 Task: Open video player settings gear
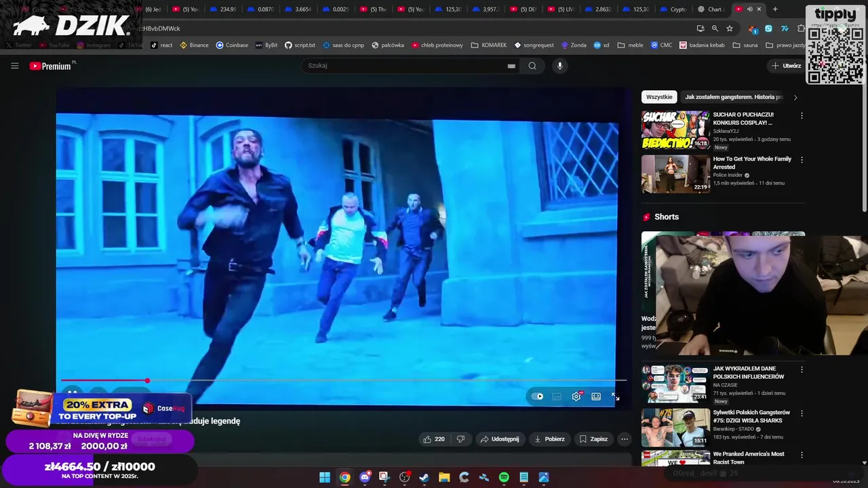576,396
